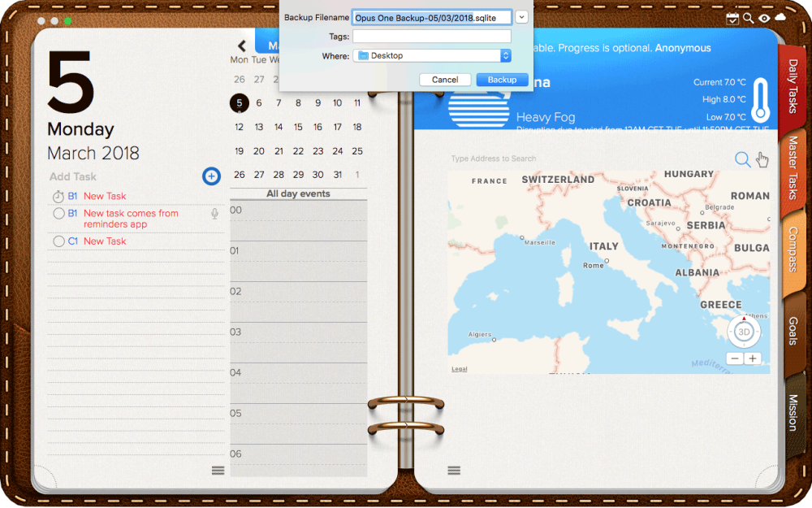Mark C1 New Task as complete

coord(58,241)
